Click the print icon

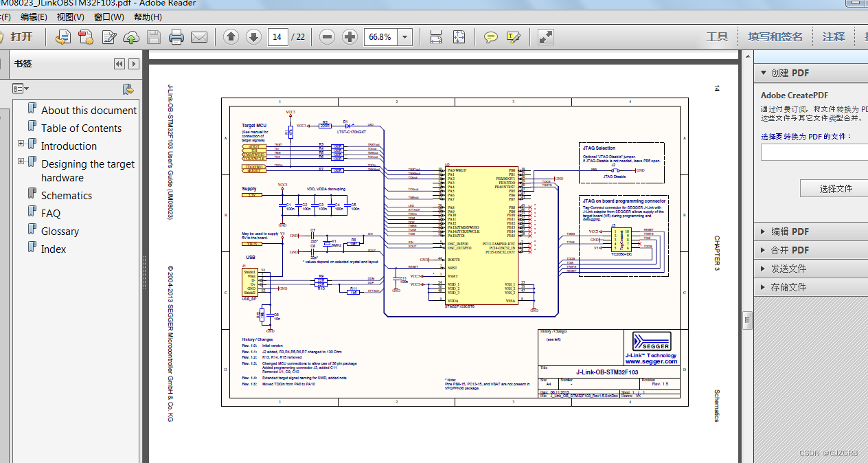click(x=176, y=36)
